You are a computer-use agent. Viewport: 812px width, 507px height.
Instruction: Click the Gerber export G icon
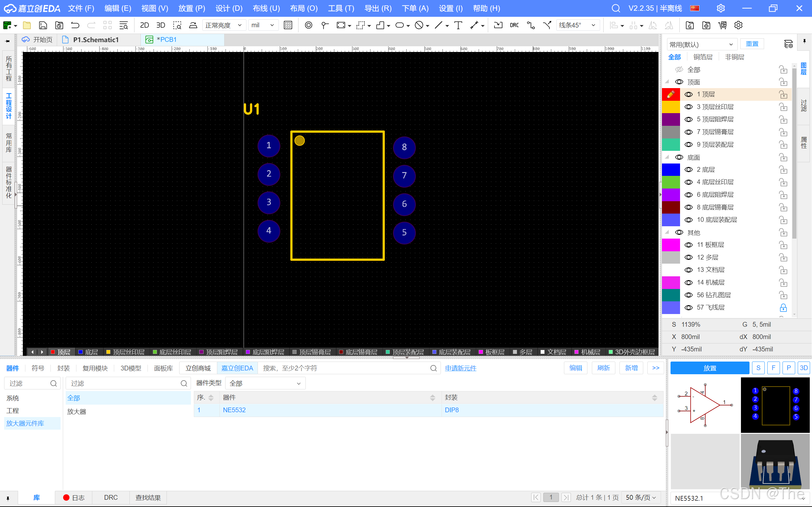tap(690, 25)
